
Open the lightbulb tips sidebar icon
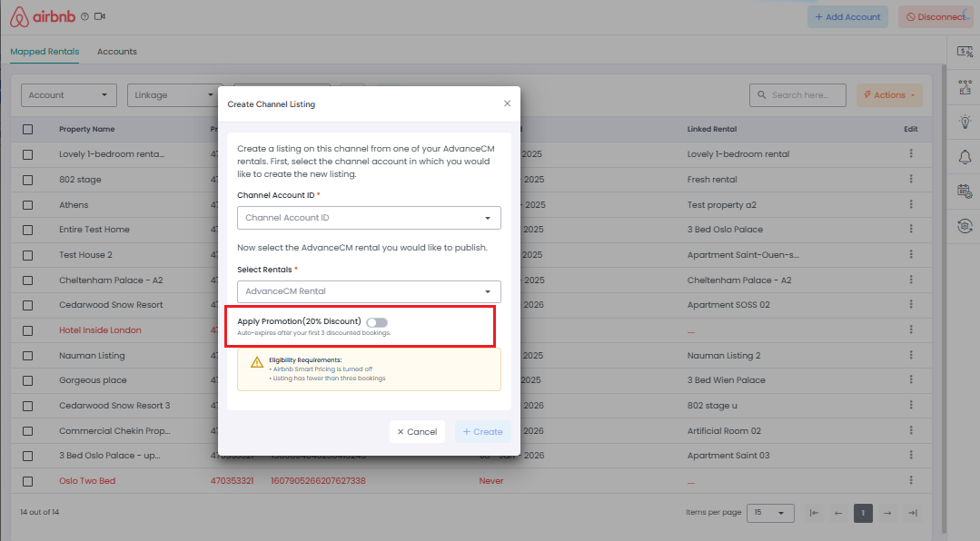[965, 122]
